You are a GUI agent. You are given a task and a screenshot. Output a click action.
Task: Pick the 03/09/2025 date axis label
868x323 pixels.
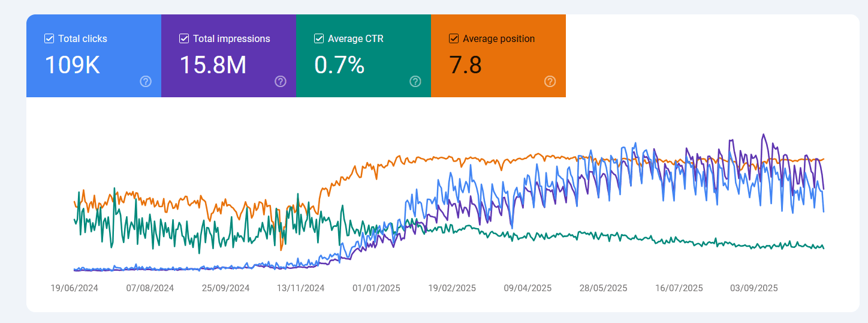[754, 288]
